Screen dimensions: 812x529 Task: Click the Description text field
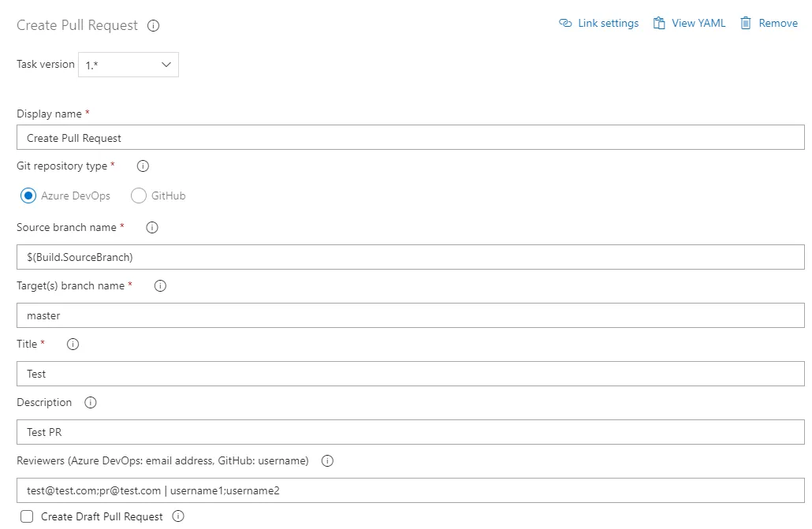410,432
